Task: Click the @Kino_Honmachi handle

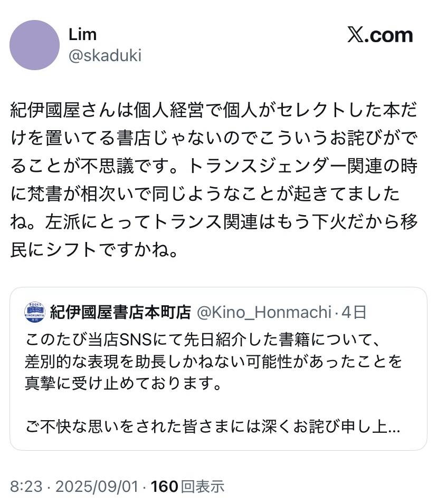Action: [263, 313]
